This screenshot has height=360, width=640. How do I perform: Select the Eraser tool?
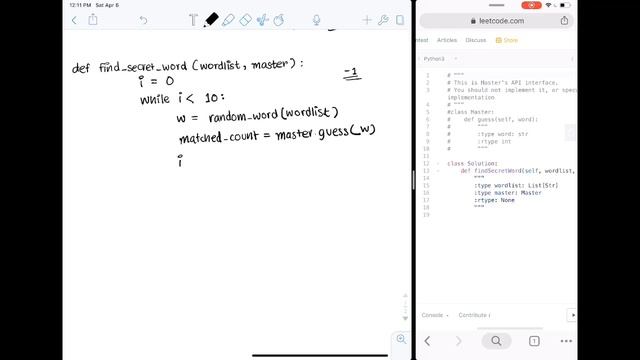(245, 20)
